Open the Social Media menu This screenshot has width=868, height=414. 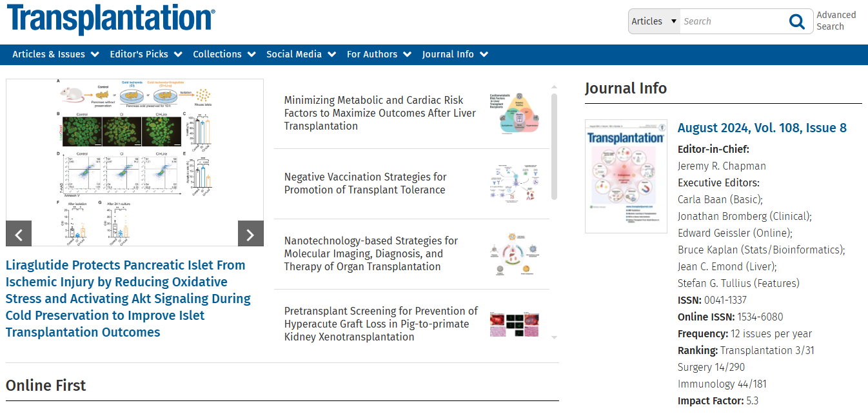(301, 54)
